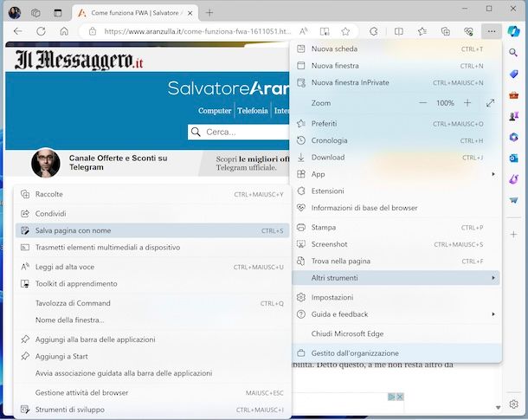Enter full screen from Zoom row
This screenshot has width=528, height=420.
[490, 103]
